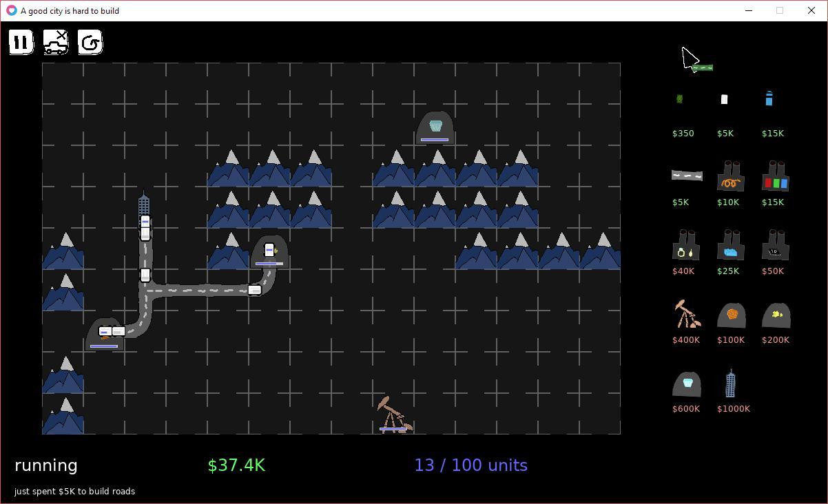Click the $100K price label

[x=731, y=340]
